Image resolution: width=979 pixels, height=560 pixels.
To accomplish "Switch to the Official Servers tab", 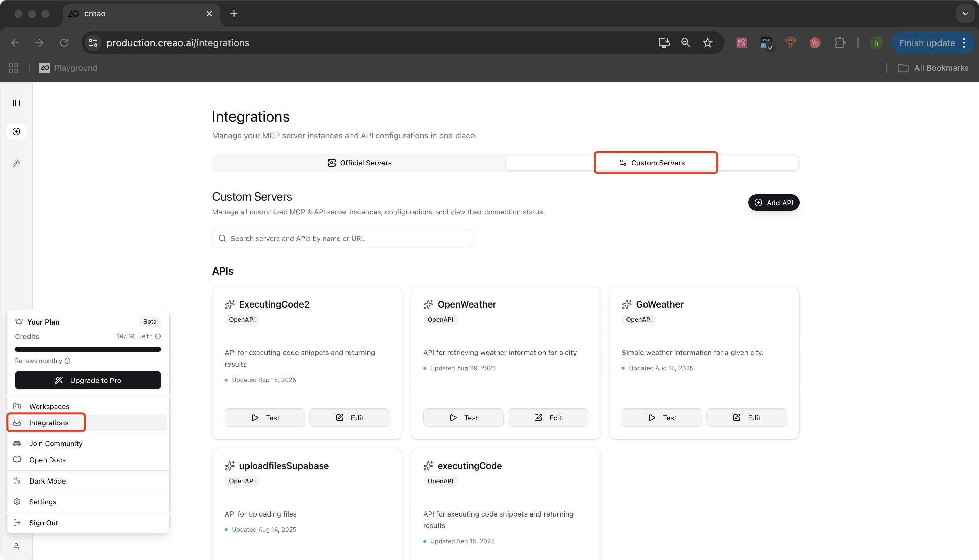I will pyautogui.click(x=359, y=163).
